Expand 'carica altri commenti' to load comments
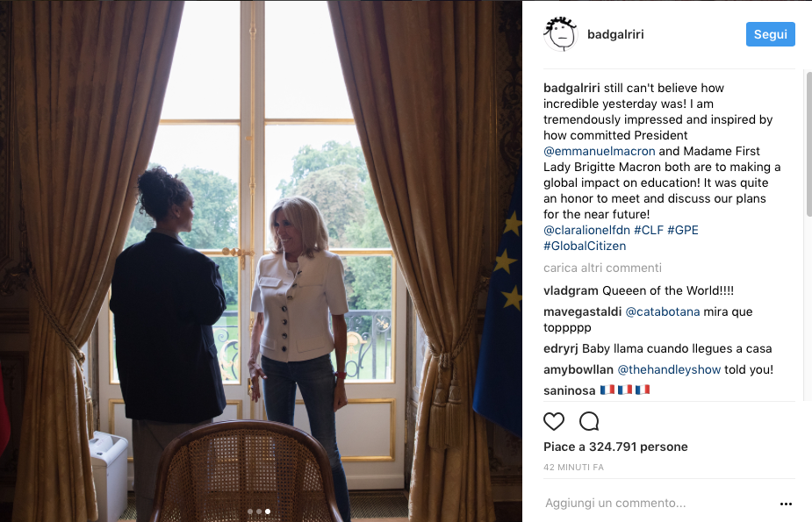 click(602, 268)
